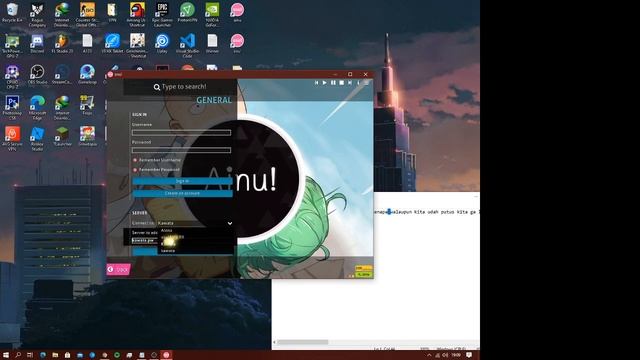Launch the TLauncher Minecraft icon
Image resolution: width=640 pixels, height=360 pixels.
(x=62, y=137)
